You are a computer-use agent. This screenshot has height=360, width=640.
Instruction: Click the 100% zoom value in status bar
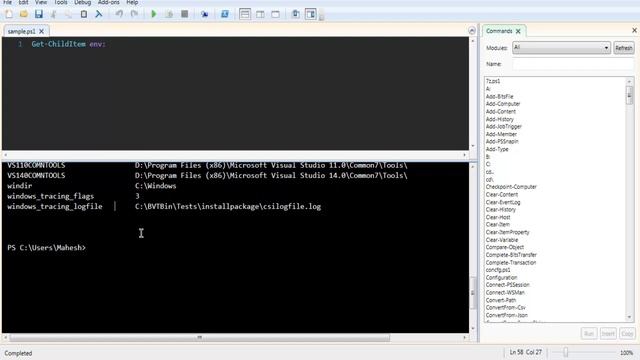coord(627,353)
